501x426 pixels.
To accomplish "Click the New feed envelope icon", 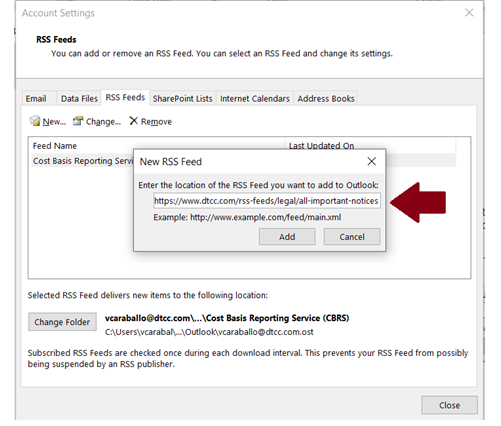I will click(35, 121).
